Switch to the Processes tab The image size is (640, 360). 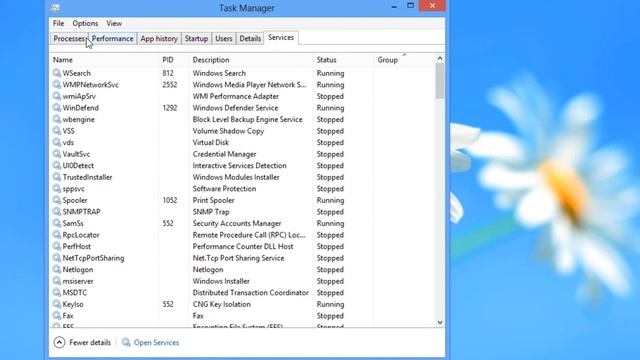[69, 38]
